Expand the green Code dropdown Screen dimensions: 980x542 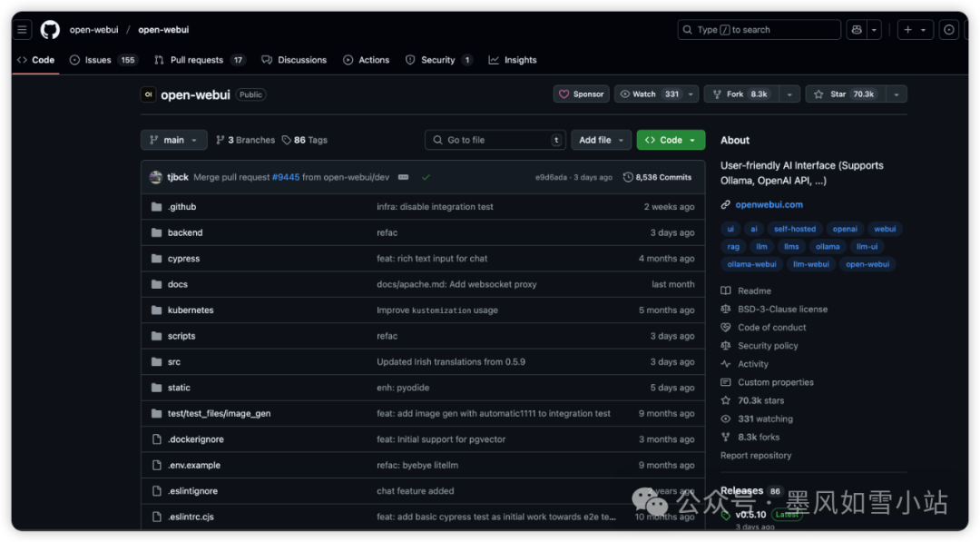point(671,140)
